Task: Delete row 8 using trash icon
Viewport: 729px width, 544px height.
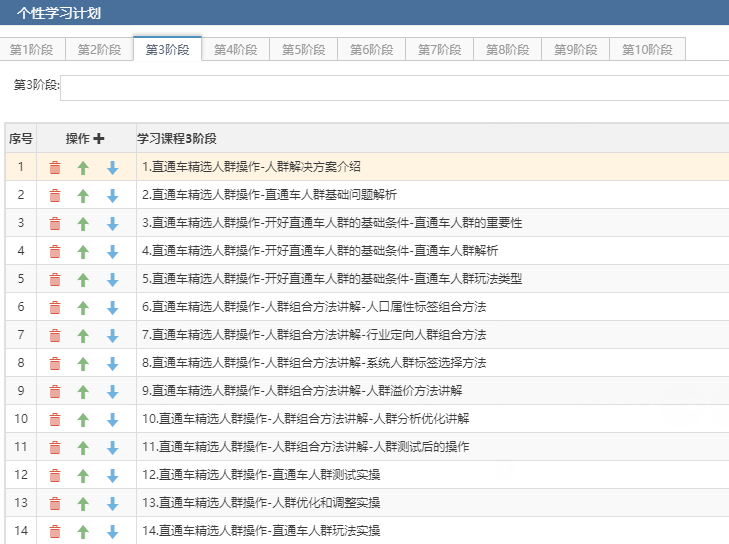Action: pos(55,364)
